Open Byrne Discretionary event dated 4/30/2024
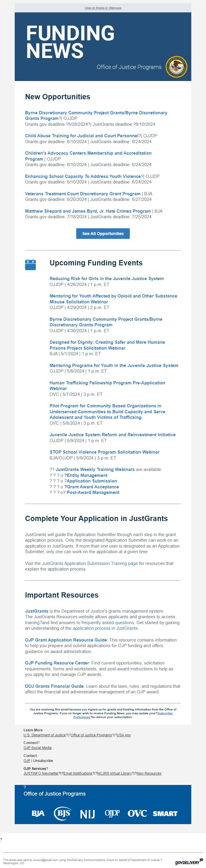This screenshot has height=868, width=206. click(x=106, y=322)
